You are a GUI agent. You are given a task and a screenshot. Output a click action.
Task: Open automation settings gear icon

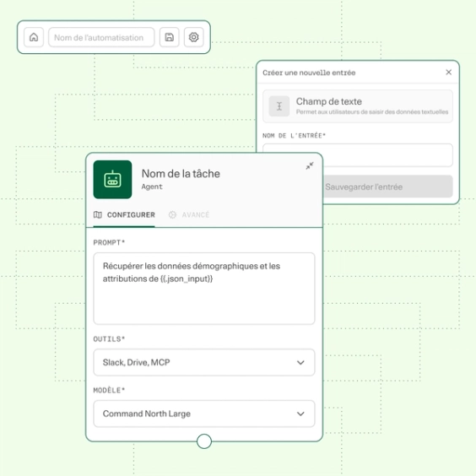pos(193,37)
